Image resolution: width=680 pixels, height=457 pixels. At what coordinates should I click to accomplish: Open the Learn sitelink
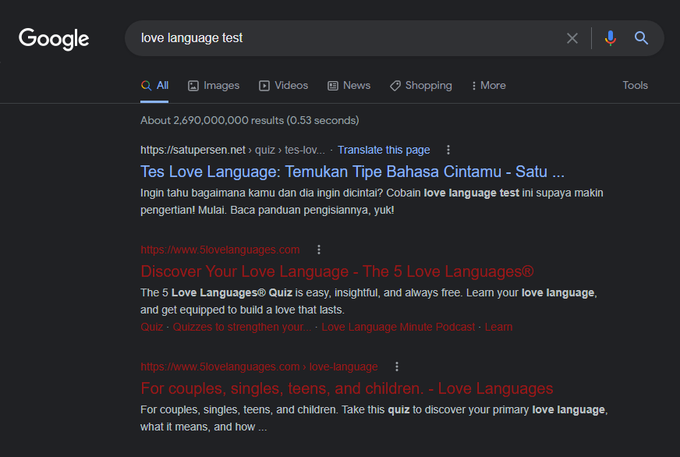pyautogui.click(x=498, y=327)
